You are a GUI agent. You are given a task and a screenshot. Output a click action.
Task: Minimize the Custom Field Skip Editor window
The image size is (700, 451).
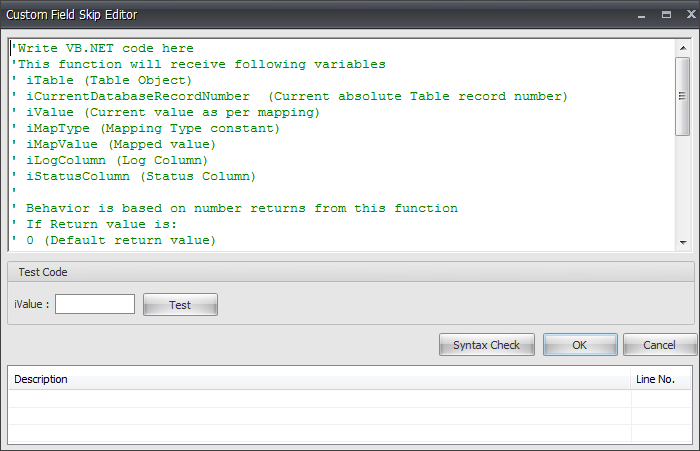(642, 15)
